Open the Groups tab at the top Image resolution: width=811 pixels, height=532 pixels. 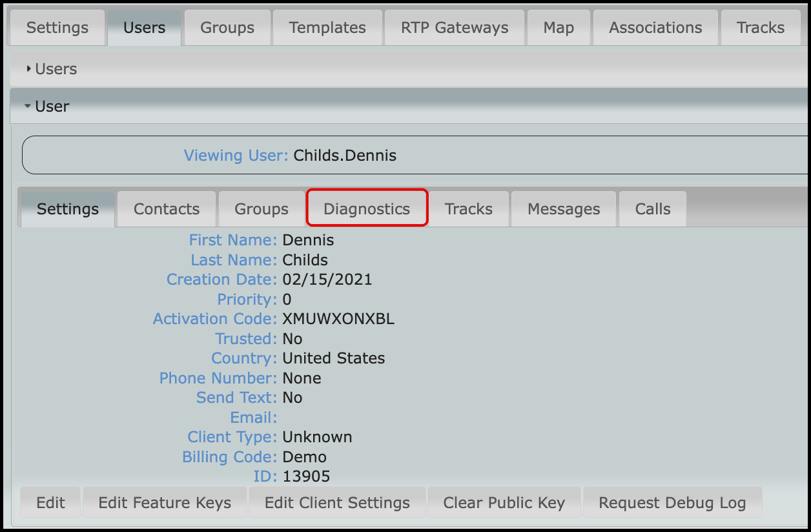227,27
